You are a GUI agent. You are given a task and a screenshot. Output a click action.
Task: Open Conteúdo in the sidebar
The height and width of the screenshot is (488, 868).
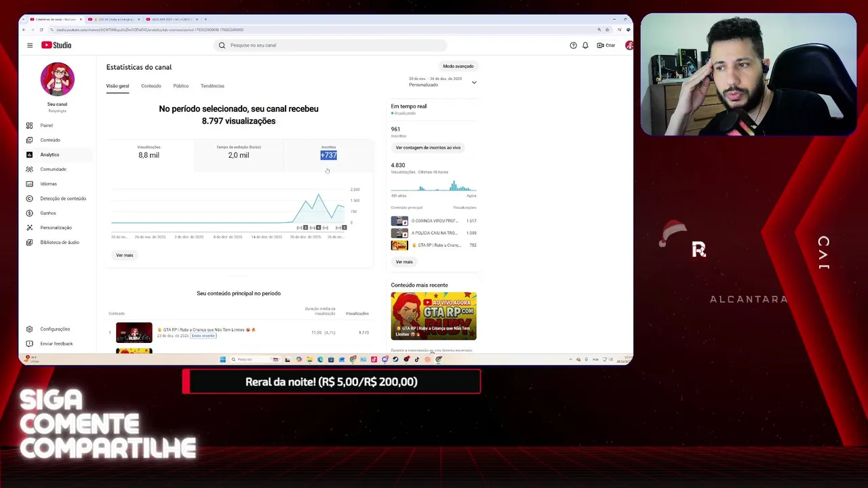pyautogui.click(x=57, y=140)
